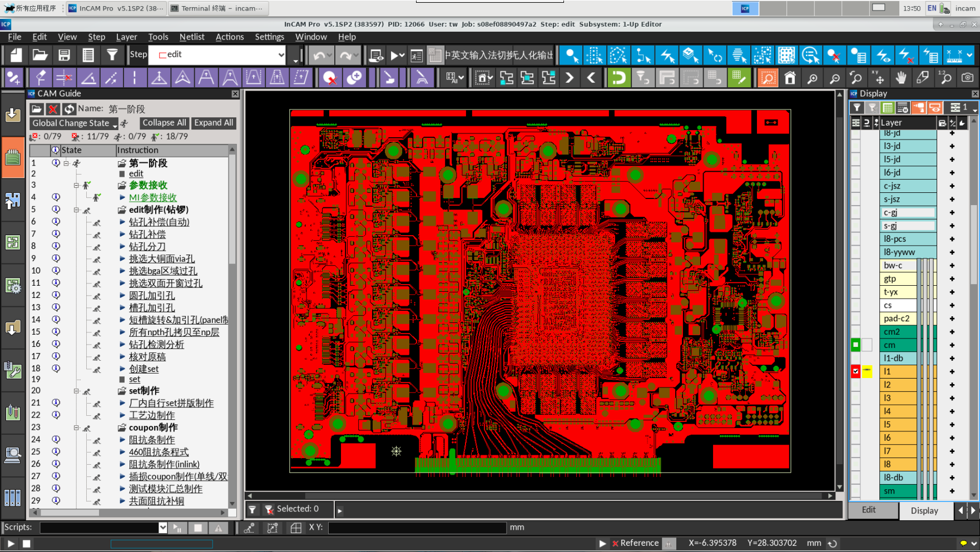Click the funnel filter icon in main toolbar

(x=112, y=55)
